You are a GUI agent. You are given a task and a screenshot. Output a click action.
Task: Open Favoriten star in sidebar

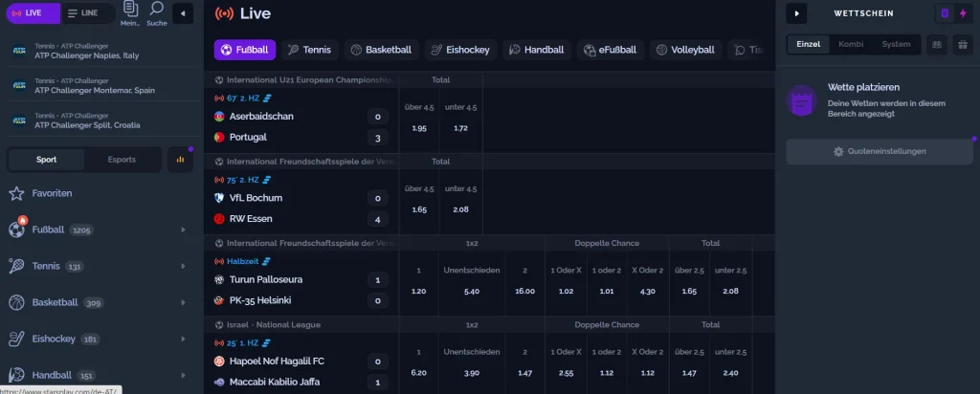point(16,193)
